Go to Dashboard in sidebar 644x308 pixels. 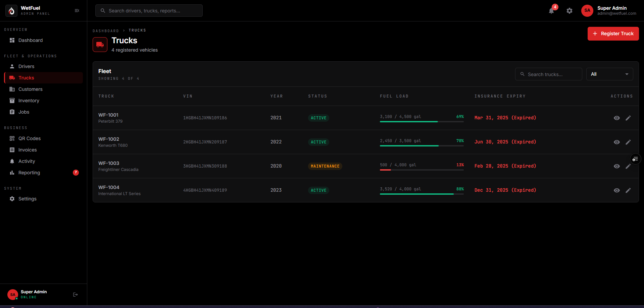(x=43, y=40)
